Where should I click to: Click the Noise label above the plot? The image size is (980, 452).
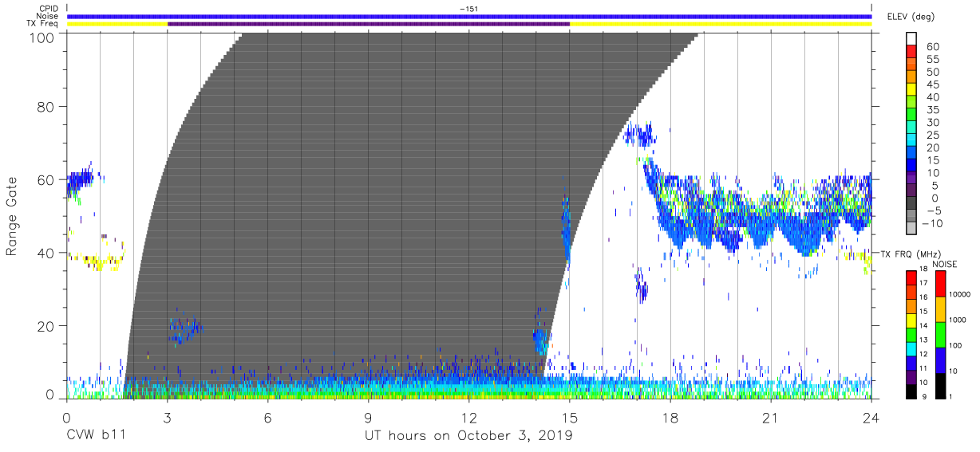(48, 16)
